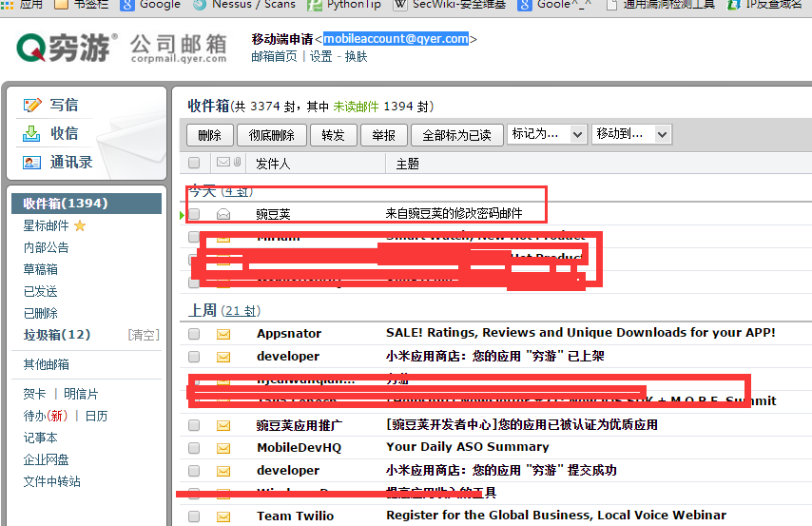Screen dimensions: 812x526
Task: Click the 彻底删除 button
Action: tap(271, 135)
